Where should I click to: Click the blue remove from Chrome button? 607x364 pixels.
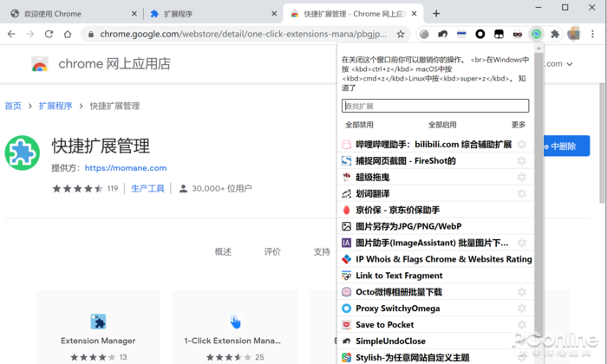(x=566, y=146)
